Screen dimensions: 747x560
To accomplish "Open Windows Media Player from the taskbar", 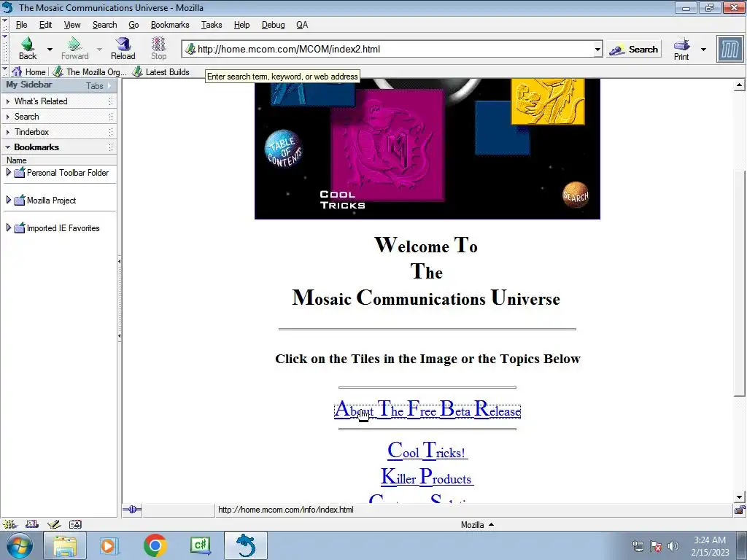I will click(x=109, y=545).
